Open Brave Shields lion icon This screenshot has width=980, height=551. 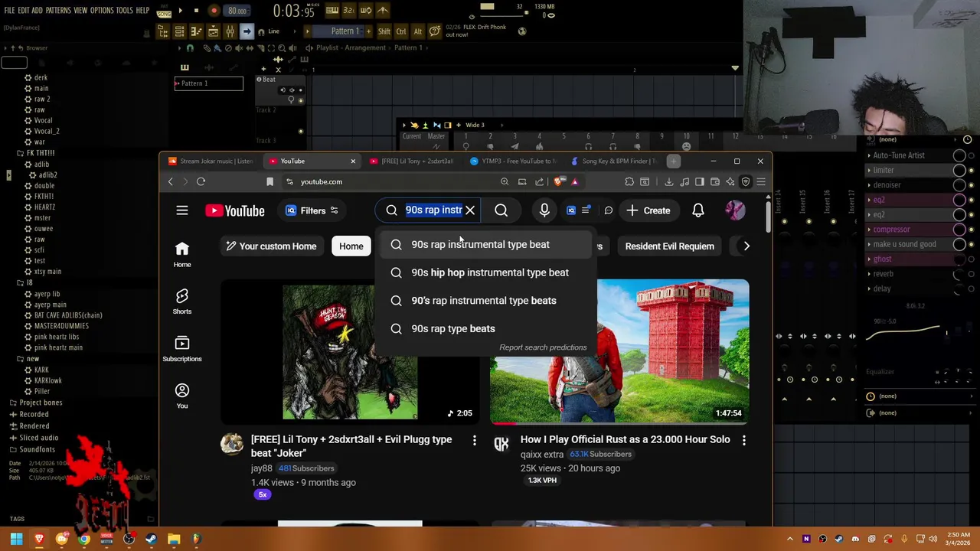557,181
